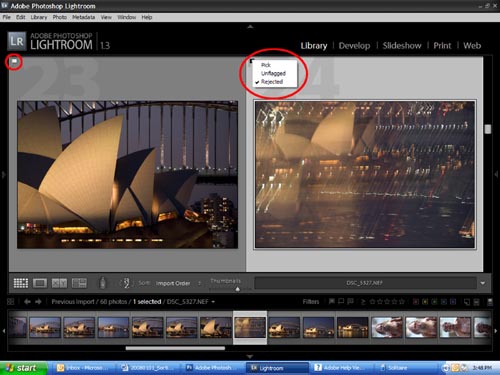Switch to the Print module
The image size is (500, 375).
coord(442,46)
